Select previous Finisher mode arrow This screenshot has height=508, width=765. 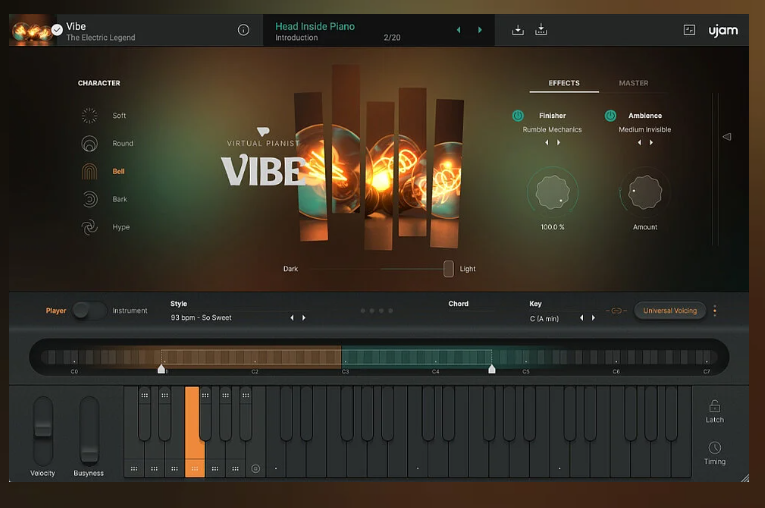(x=547, y=142)
